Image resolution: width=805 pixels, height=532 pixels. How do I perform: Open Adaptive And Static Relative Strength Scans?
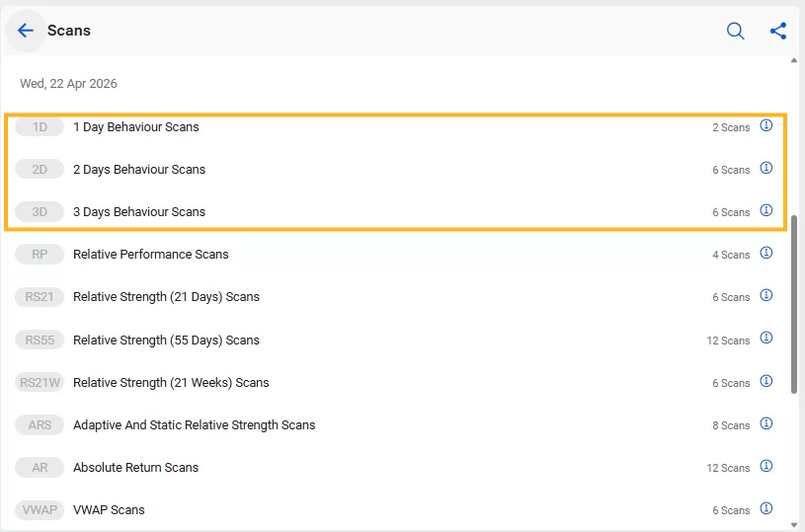click(x=194, y=425)
